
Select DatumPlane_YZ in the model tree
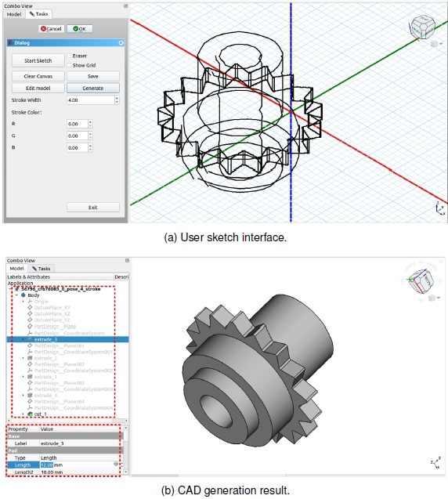(x=49, y=320)
